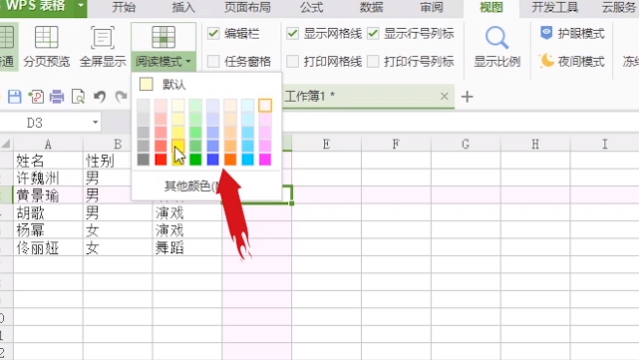The height and width of the screenshot is (360, 639).
Task: Select cell containing 姓名
Action: tap(48, 160)
